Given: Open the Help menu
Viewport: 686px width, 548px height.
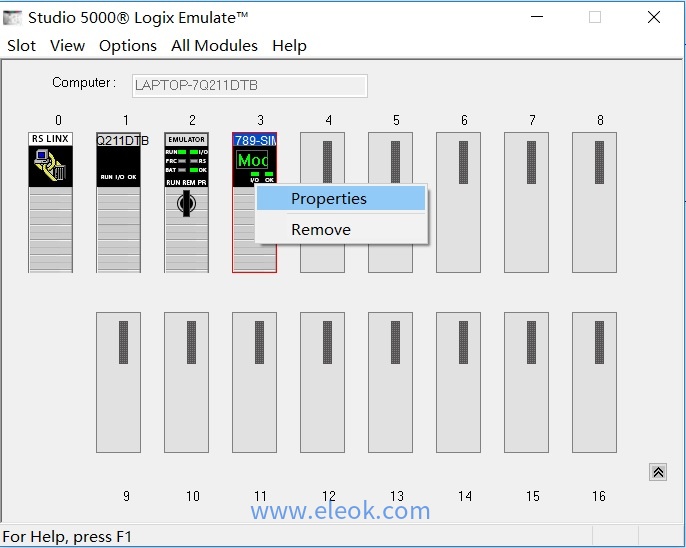Looking at the screenshot, I should click(x=289, y=46).
